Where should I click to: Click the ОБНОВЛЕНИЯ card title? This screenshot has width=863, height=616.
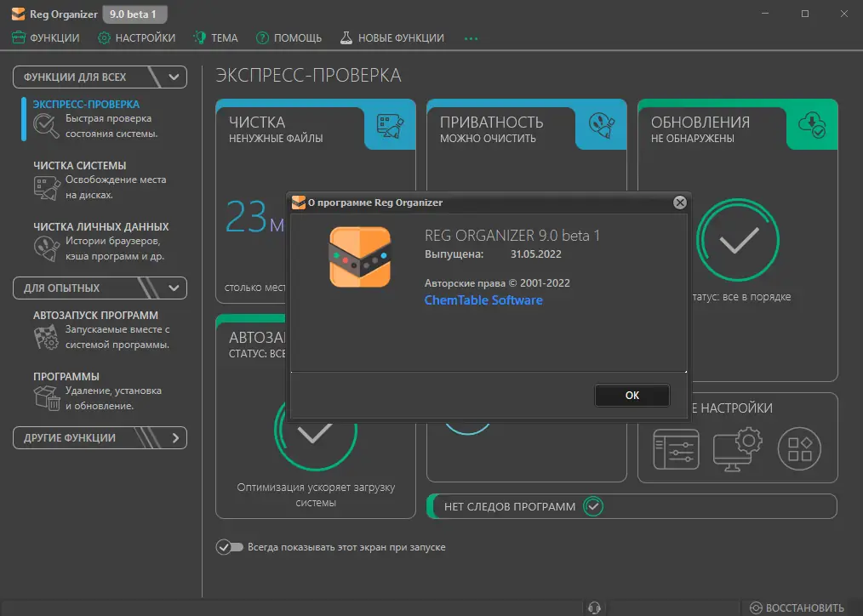700,123
